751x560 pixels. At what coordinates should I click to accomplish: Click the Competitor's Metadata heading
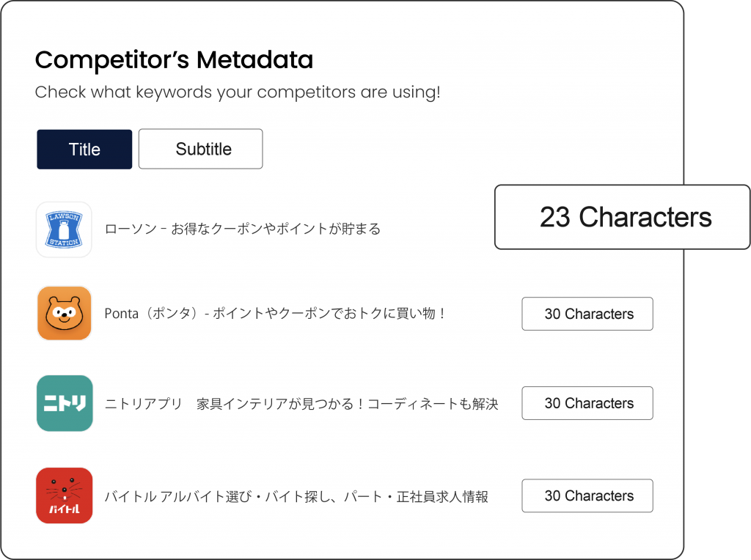click(x=174, y=60)
